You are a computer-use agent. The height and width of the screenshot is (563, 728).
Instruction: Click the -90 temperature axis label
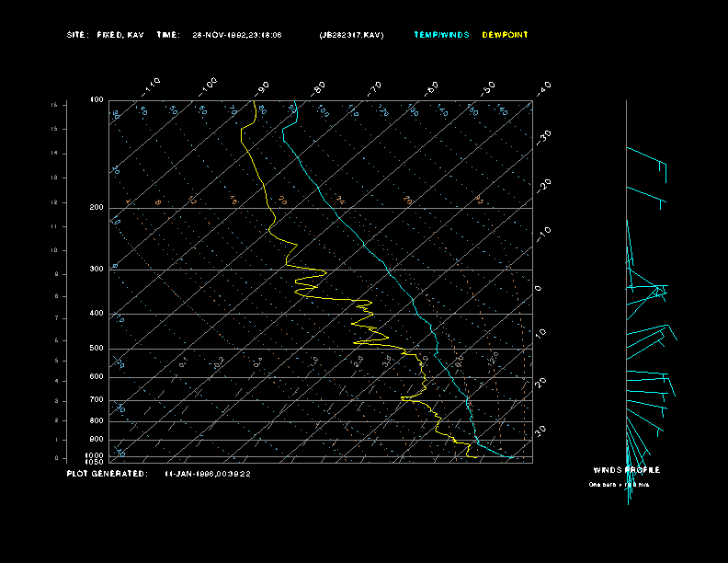point(262,87)
